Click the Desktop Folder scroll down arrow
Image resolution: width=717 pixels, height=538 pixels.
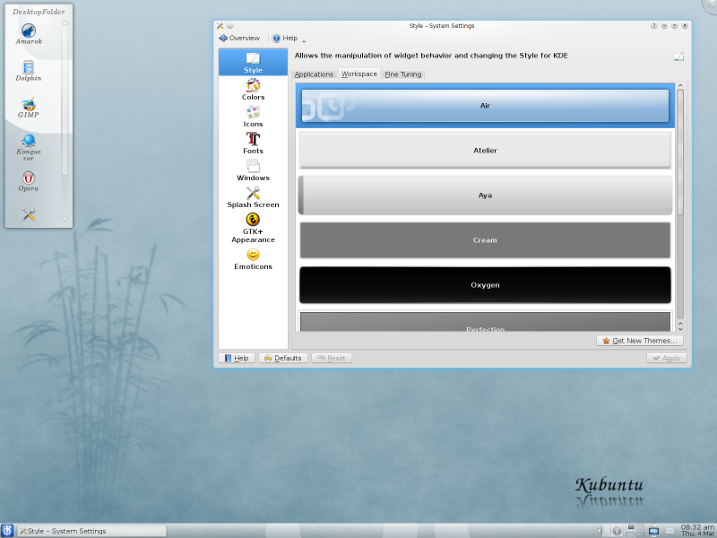coord(65,219)
